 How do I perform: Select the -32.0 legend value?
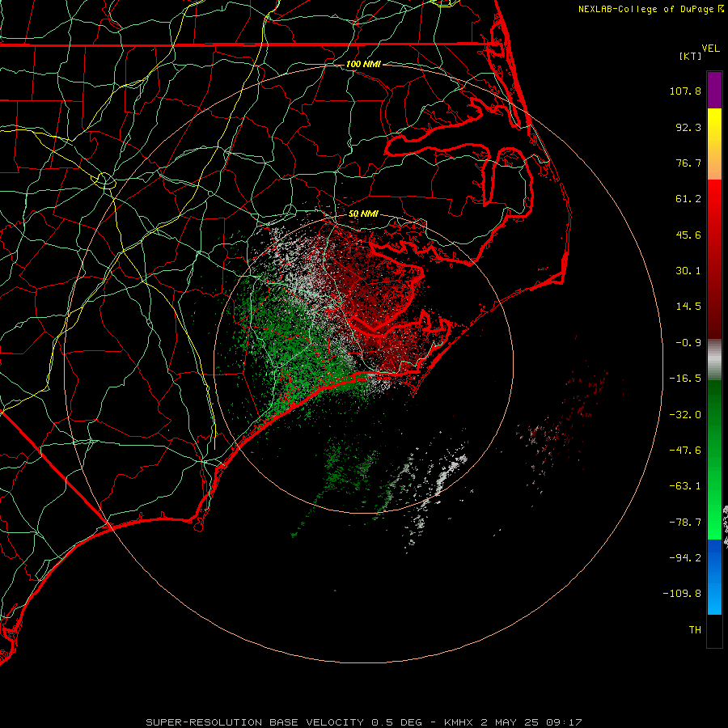tap(685, 415)
